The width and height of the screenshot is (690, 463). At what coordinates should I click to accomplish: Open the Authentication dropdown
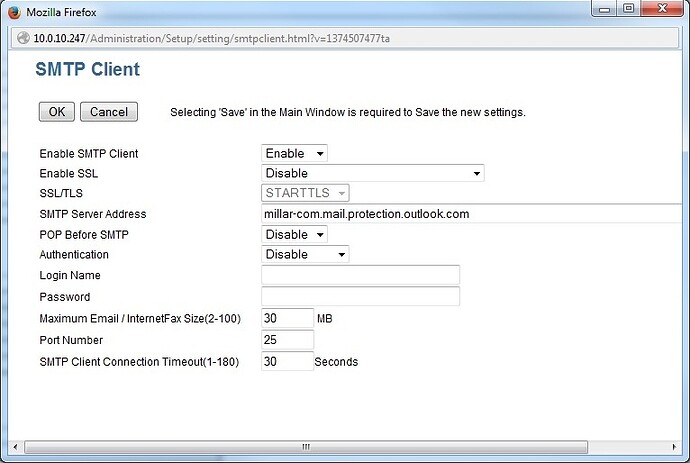point(305,254)
